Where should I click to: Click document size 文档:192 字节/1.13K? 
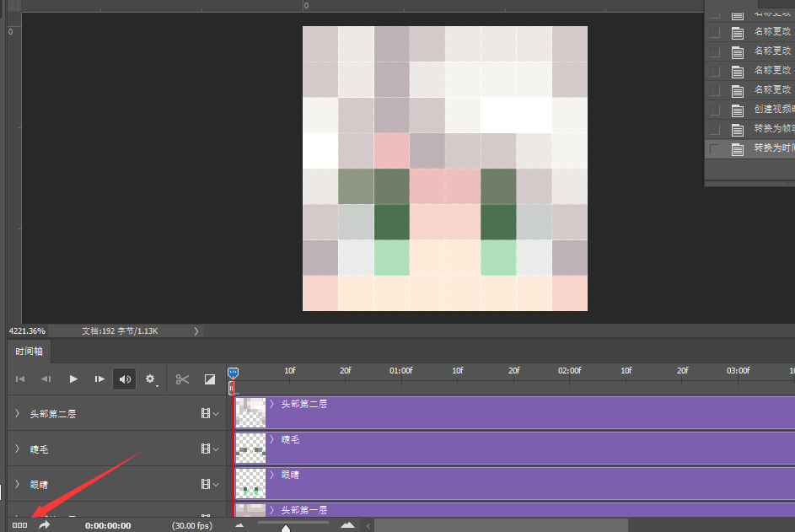pos(121,331)
